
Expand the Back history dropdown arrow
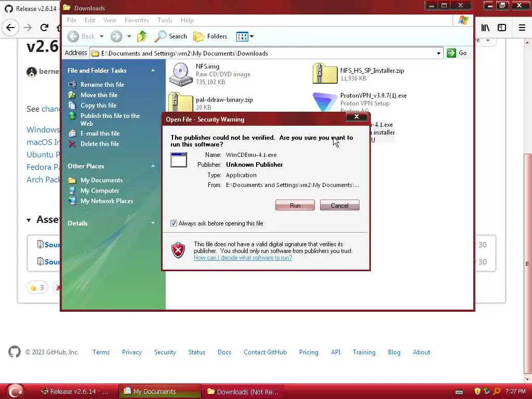(x=101, y=36)
